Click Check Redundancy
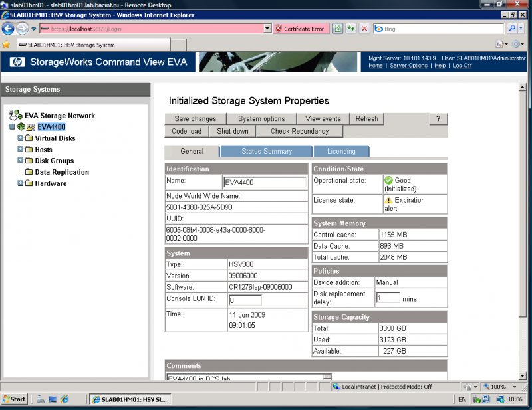This screenshot has height=410, width=532. (300, 131)
